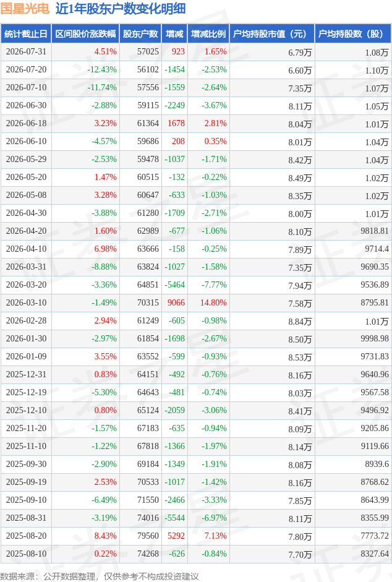This screenshot has width=392, height=582.
Task: Select the 9066 increase value cell
Action: (x=176, y=302)
